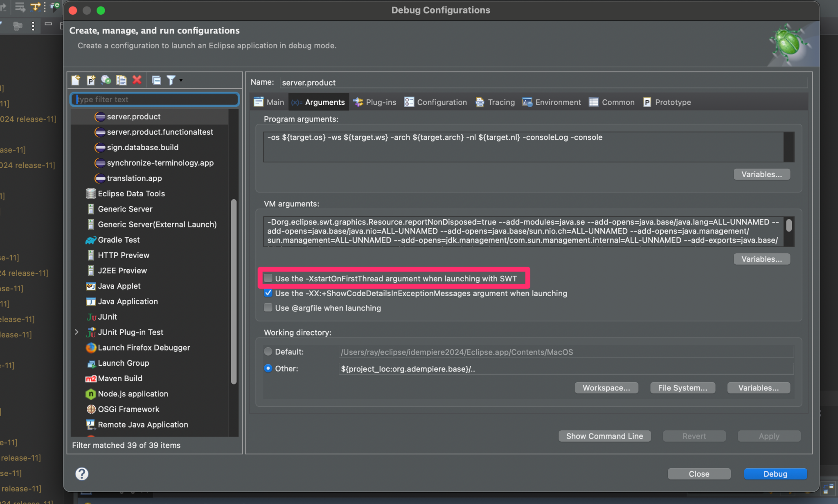This screenshot has height=504, width=838.
Task: Open the filter launch configurations icon
Action: coord(171,80)
